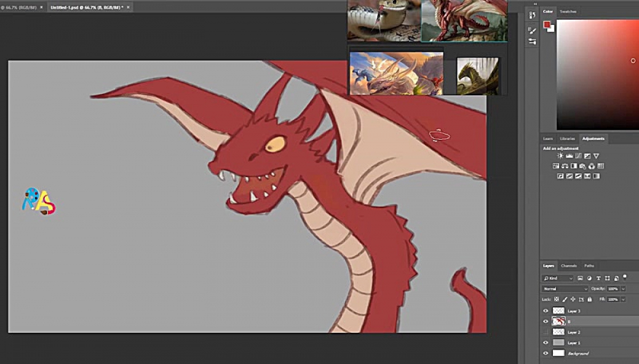The height and width of the screenshot is (364, 639).
Task: Open the History panel icon
Action: click(532, 15)
